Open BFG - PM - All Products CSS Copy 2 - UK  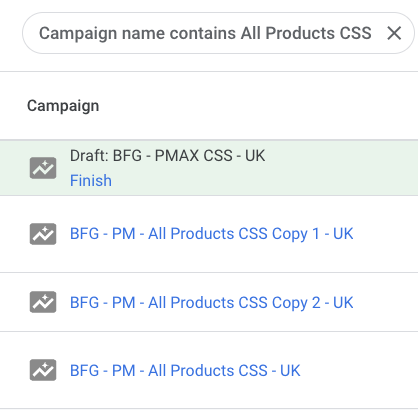pos(211,303)
